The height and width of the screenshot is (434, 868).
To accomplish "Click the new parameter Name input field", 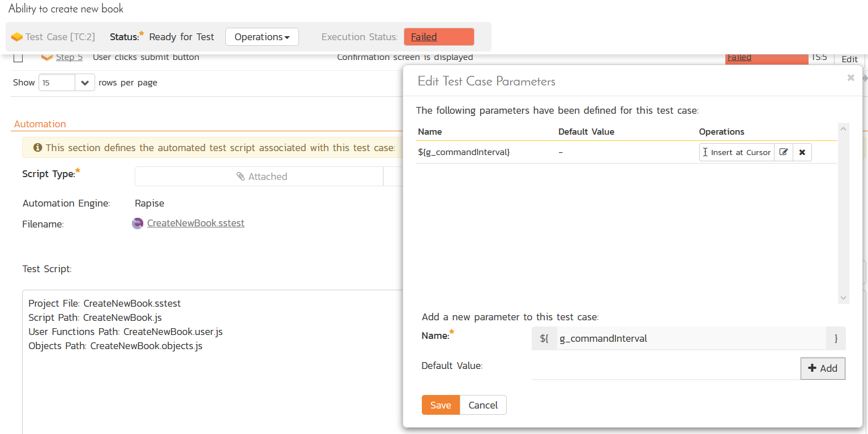I will coord(691,338).
